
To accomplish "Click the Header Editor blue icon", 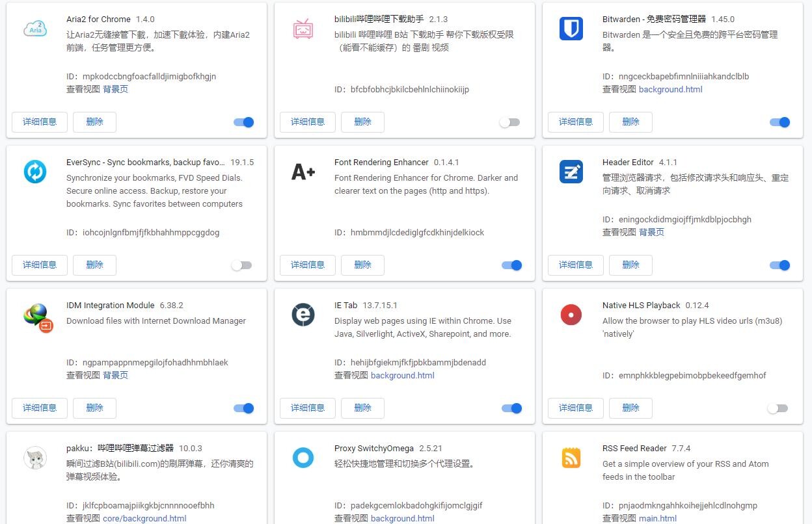I will pos(571,172).
